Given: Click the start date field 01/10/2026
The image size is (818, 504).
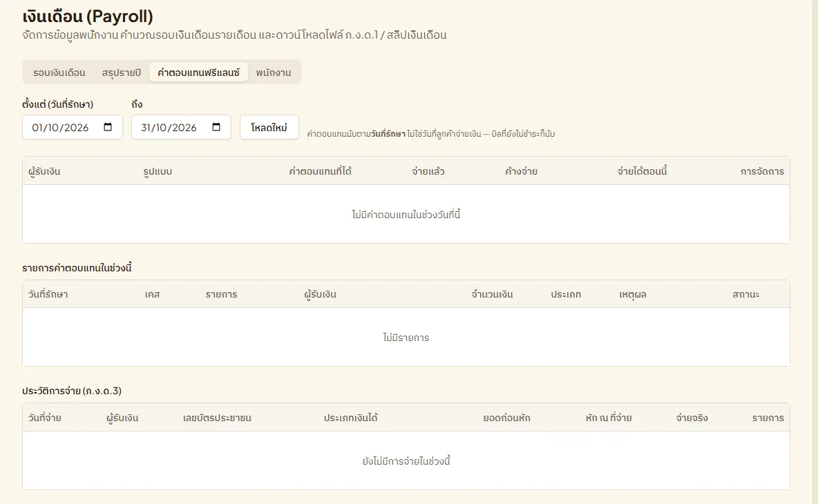Looking at the screenshot, I should 73,127.
